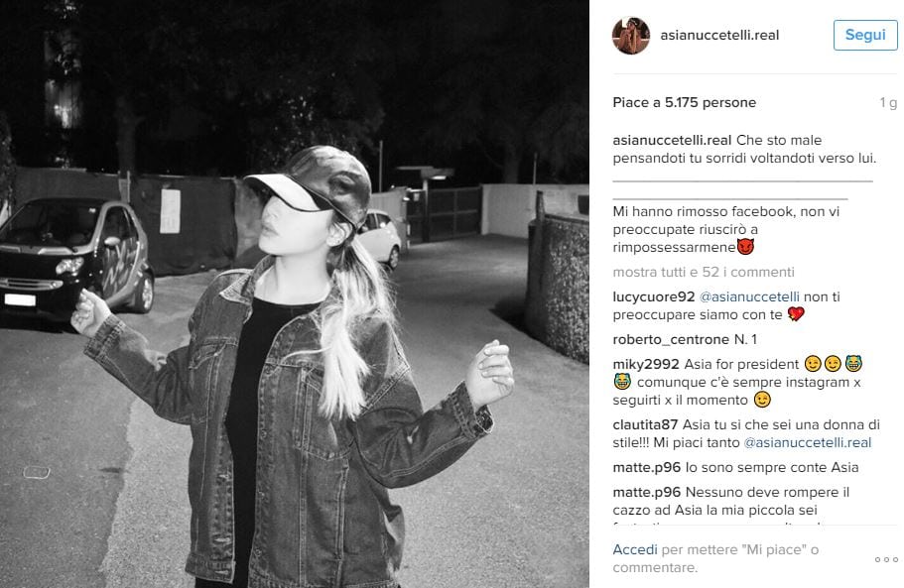Show list of 5.175 people who liked
This screenshot has width=904, height=588.
(x=685, y=102)
